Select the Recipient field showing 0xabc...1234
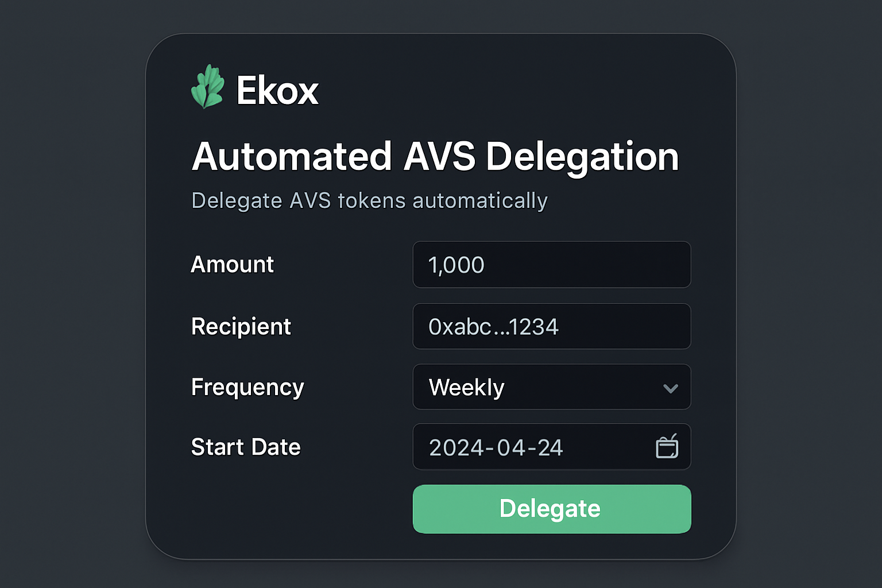The width and height of the screenshot is (882, 588). [551, 326]
